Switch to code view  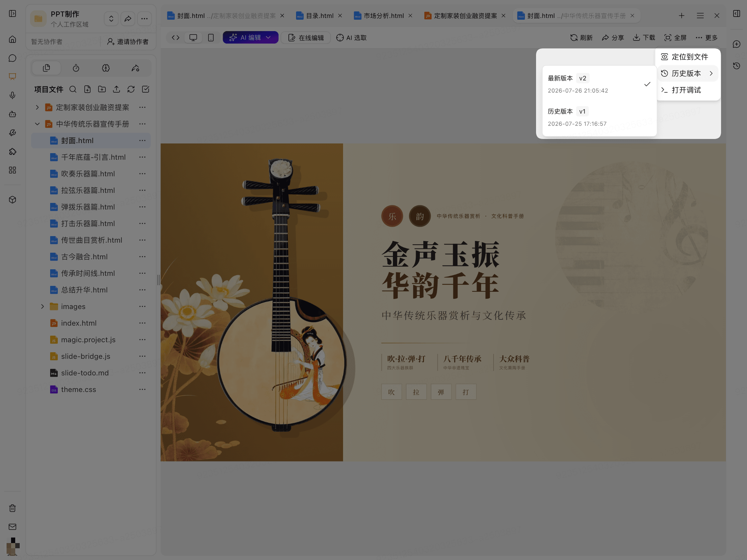[176, 38]
